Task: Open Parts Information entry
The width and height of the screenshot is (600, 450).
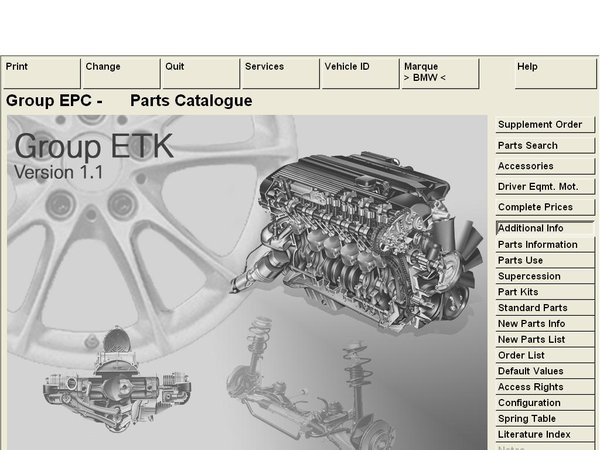Action: (x=545, y=244)
